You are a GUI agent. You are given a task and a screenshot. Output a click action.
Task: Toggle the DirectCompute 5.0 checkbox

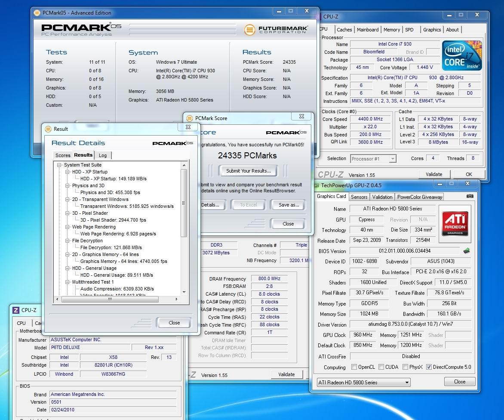pyautogui.click(x=429, y=367)
